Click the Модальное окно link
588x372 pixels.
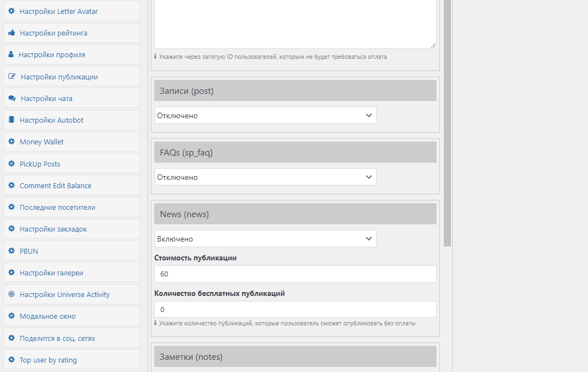click(48, 316)
